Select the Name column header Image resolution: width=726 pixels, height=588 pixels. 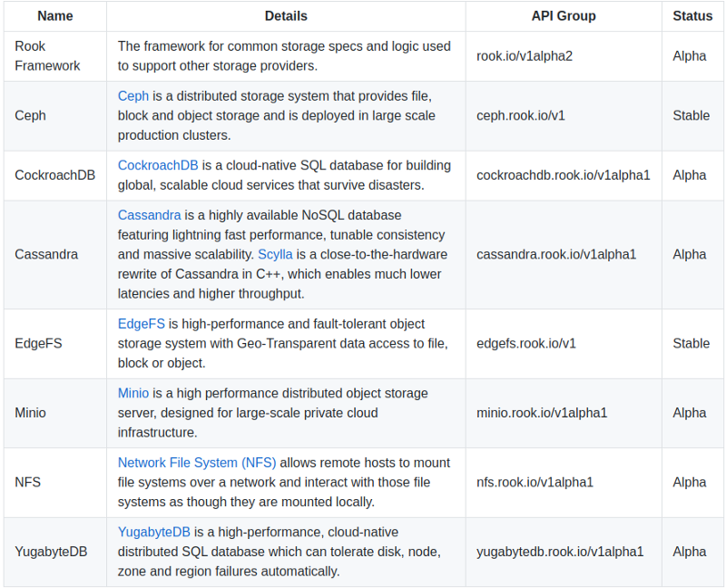pos(55,15)
